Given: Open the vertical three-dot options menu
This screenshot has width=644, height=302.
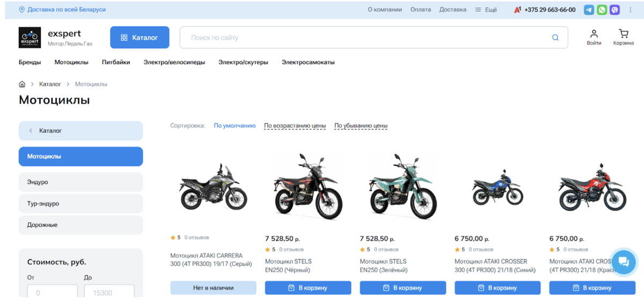Looking at the screenshot, I should tap(631, 10).
